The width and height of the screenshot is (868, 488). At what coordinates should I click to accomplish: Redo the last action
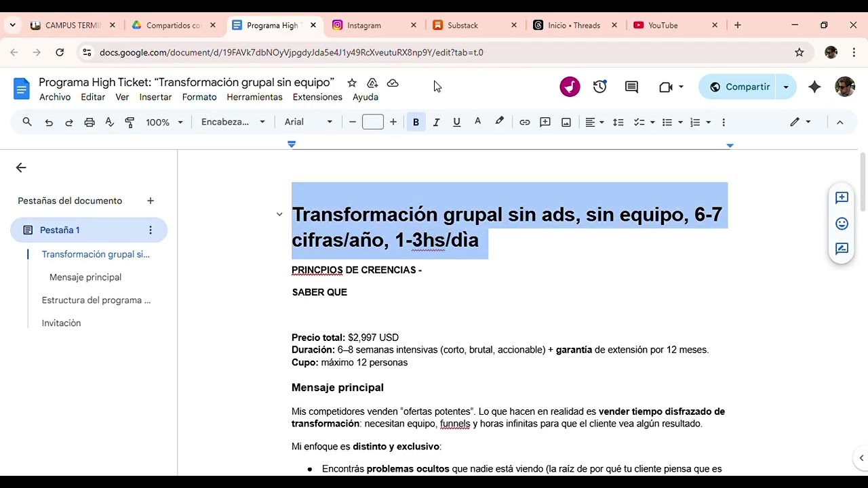[x=68, y=122]
